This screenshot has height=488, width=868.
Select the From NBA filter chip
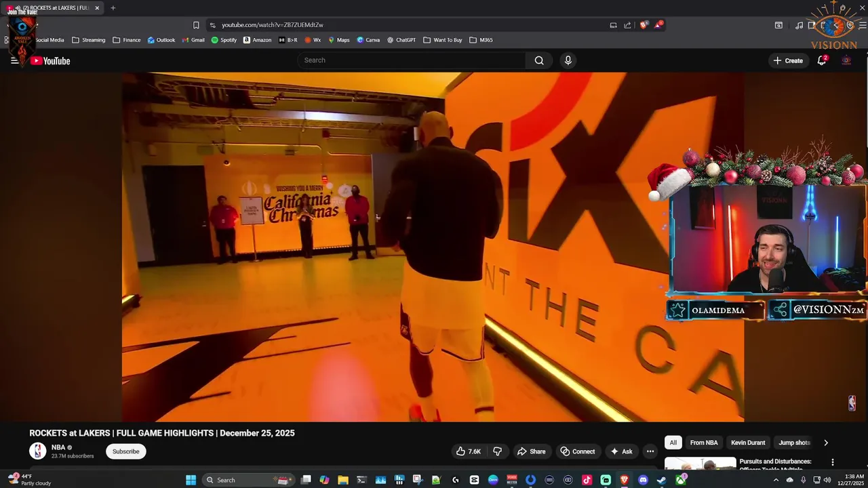click(704, 443)
